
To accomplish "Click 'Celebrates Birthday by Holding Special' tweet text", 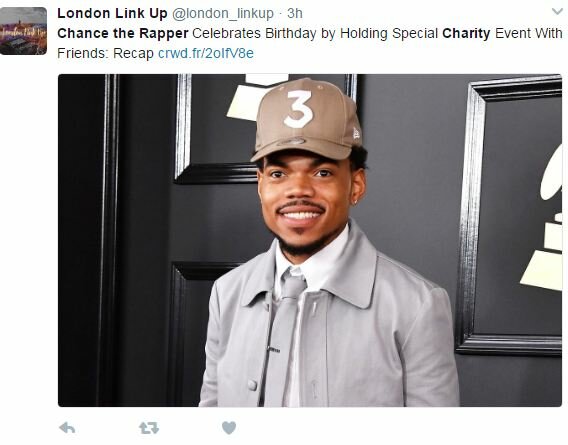I will 315,33.
